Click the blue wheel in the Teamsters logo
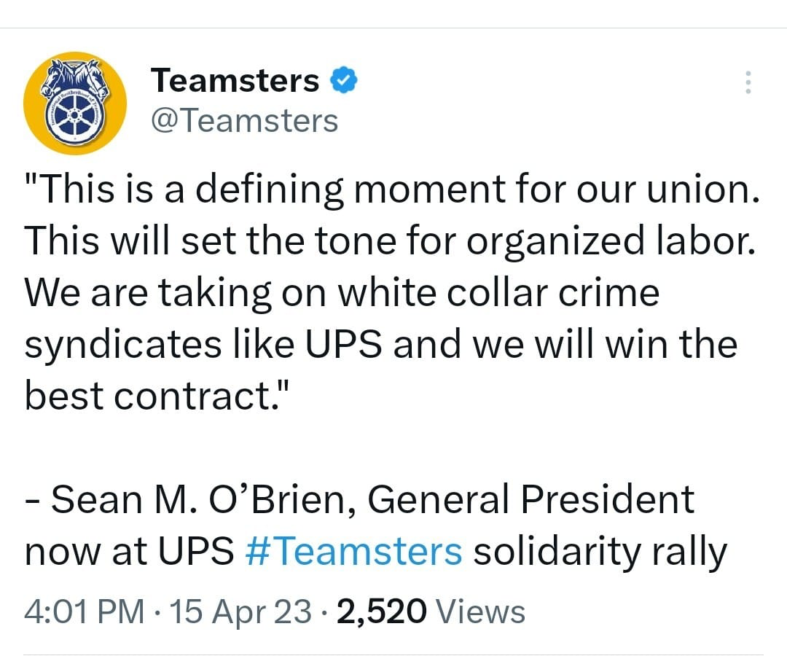The image size is (787, 672). click(x=74, y=117)
